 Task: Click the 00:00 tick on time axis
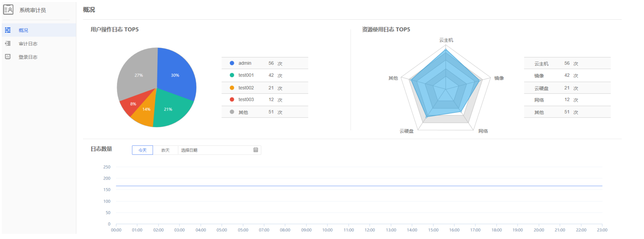116,230
